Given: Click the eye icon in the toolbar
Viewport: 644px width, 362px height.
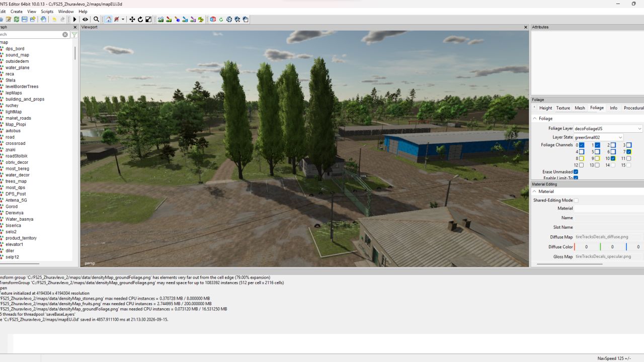Looking at the screenshot, I should (x=85, y=20).
